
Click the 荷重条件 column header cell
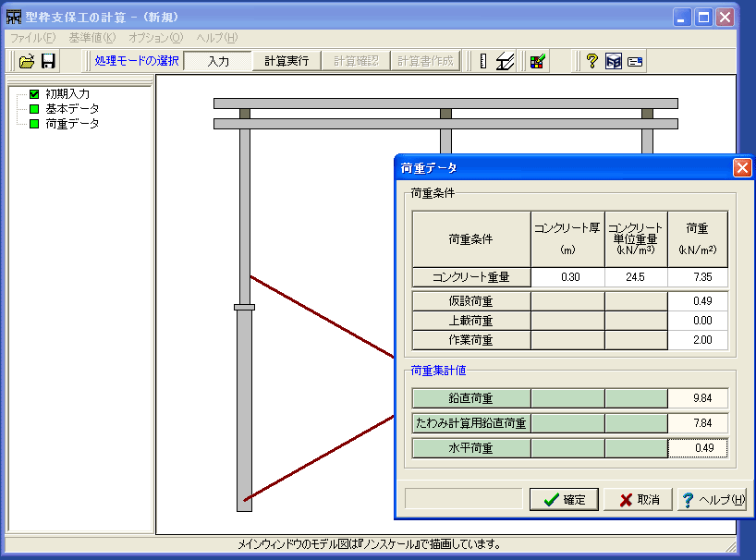coord(471,239)
